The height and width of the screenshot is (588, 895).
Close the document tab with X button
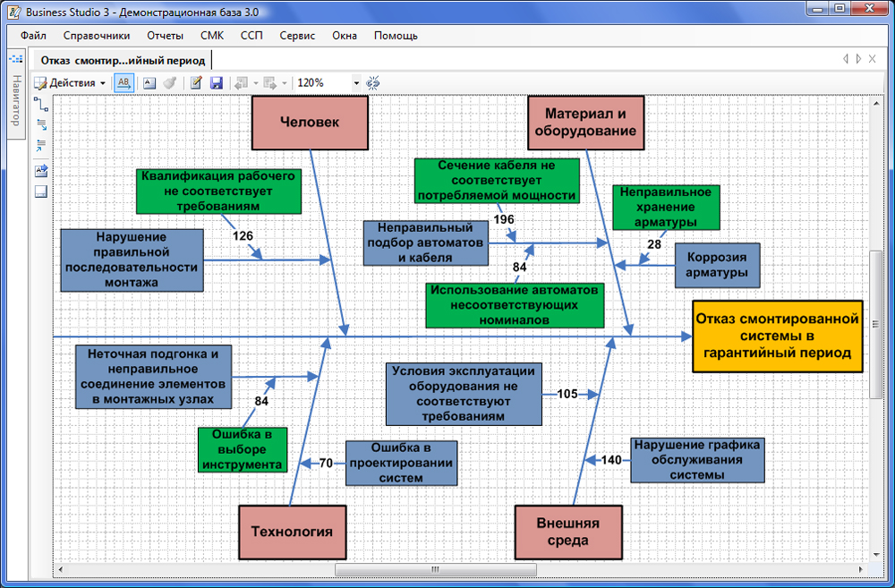(x=873, y=59)
